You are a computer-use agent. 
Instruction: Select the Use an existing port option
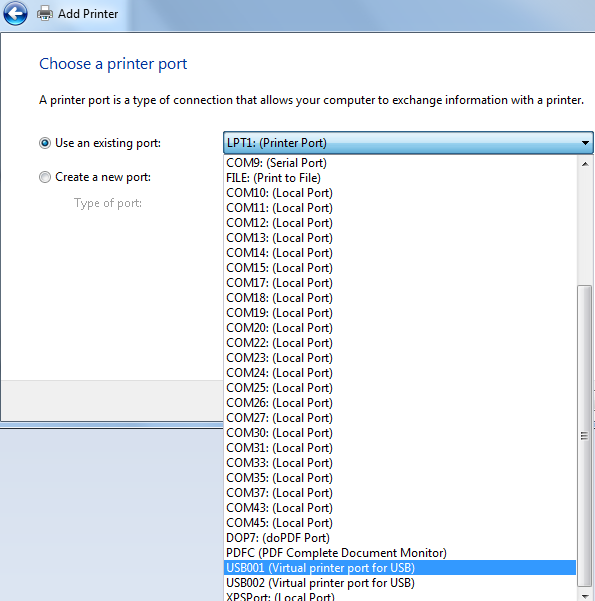[45, 143]
